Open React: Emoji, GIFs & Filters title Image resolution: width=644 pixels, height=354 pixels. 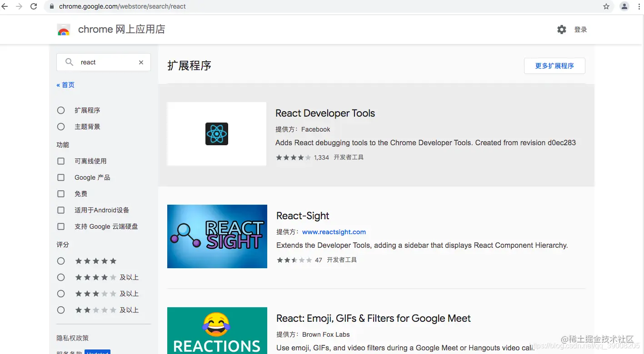click(x=374, y=319)
